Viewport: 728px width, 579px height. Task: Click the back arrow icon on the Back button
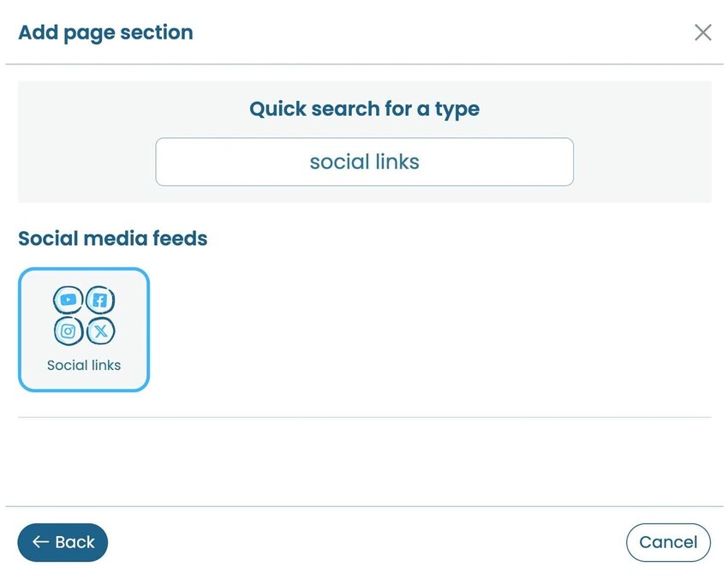pyautogui.click(x=41, y=542)
